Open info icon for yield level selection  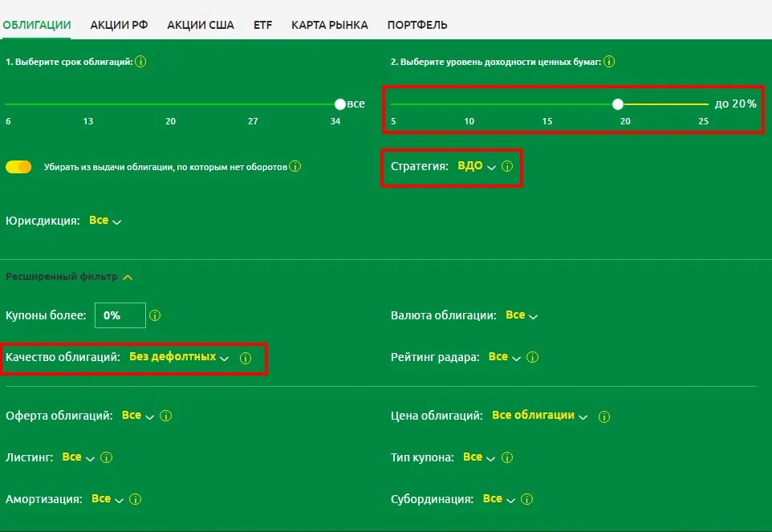[609, 62]
